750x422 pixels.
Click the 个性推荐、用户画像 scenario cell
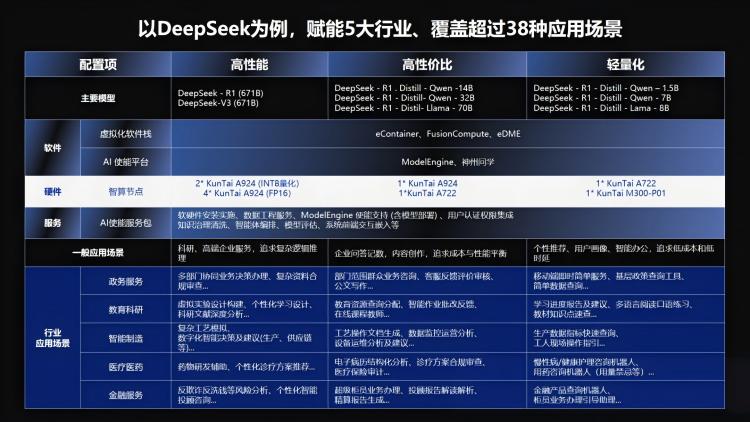[624, 253]
